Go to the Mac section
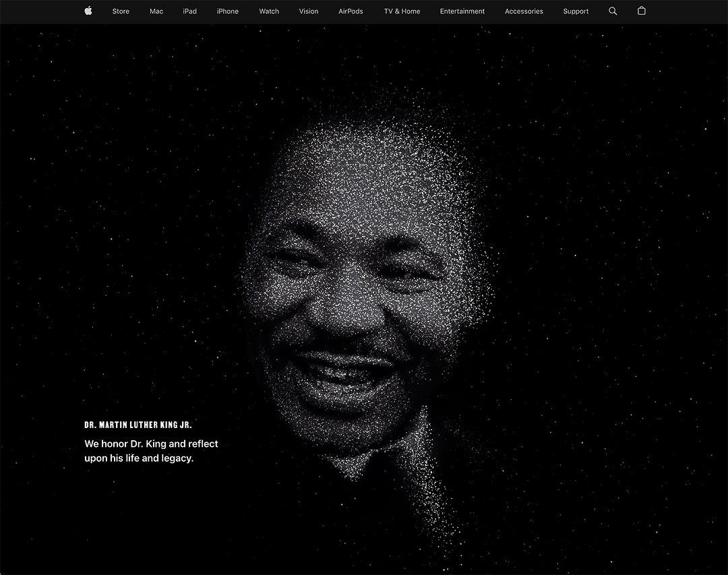728x575 pixels. click(x=156, y=11)
